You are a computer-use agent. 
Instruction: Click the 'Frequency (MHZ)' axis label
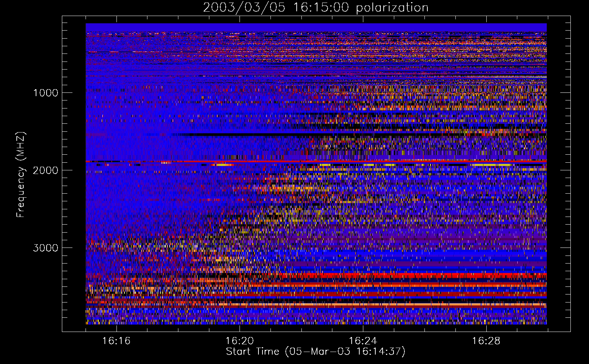[21, 175]
